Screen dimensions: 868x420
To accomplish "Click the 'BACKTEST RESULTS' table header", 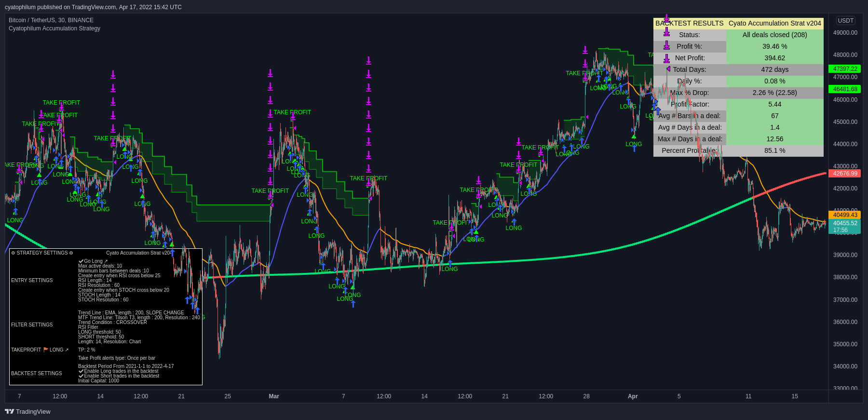I will (x=689, y=23).
